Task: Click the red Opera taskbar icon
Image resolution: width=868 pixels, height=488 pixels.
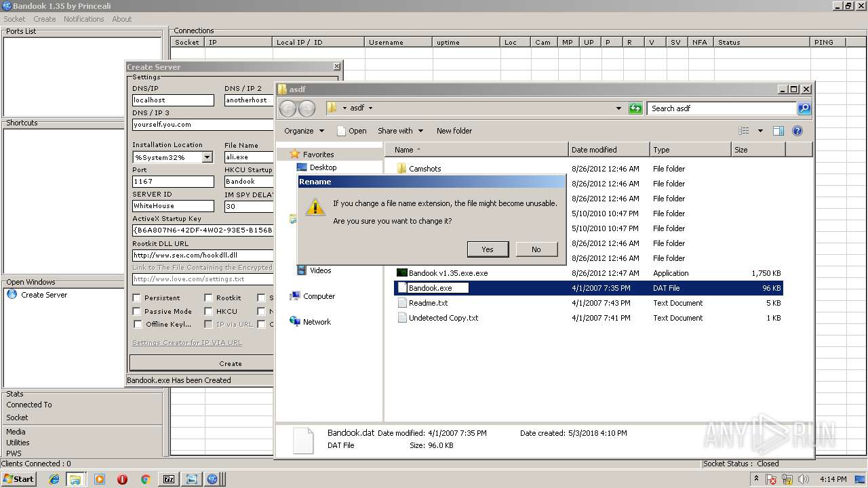Action: [x=122, y=479]
